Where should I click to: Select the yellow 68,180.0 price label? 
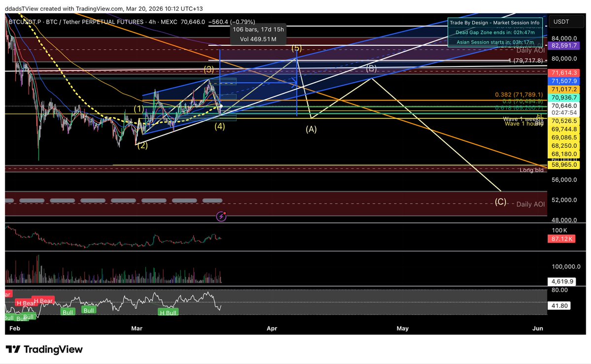click(x=564, y=154)
